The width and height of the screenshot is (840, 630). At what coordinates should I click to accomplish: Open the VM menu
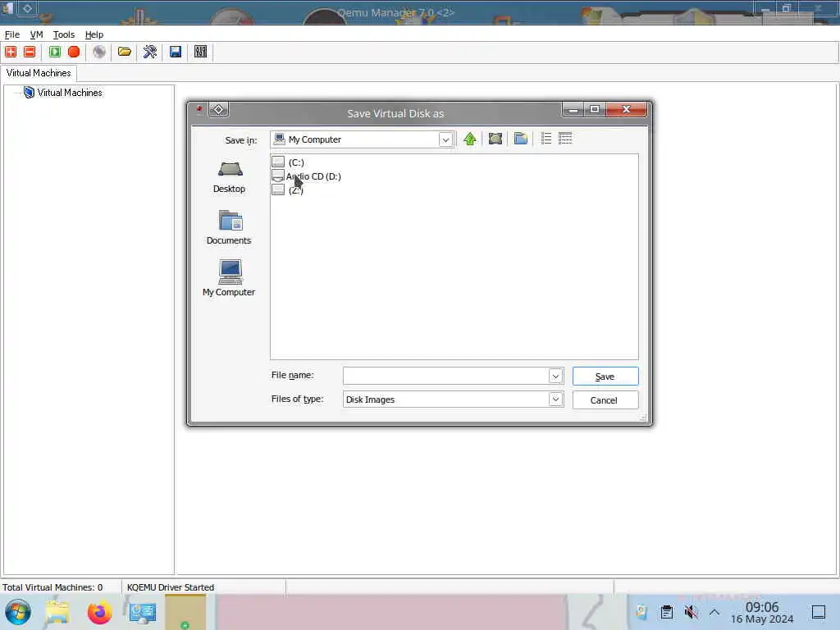pyautogui.click(x=36, y=34)
